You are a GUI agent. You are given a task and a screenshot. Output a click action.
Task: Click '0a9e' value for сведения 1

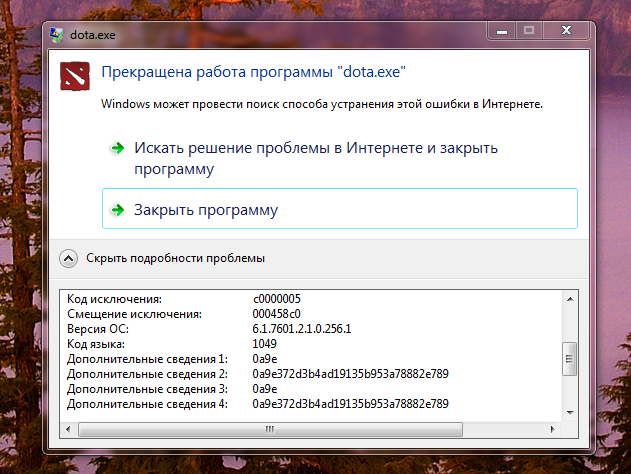[265, 359]
